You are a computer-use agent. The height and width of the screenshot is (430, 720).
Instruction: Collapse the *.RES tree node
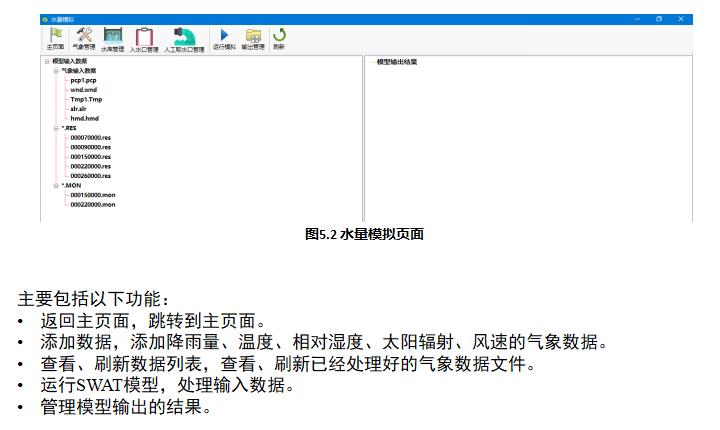click(56, 128)
